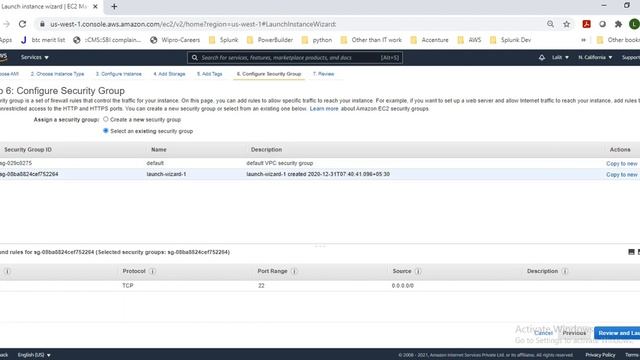
Task: Go to the 7. Review step
Action: click(324, 74)
